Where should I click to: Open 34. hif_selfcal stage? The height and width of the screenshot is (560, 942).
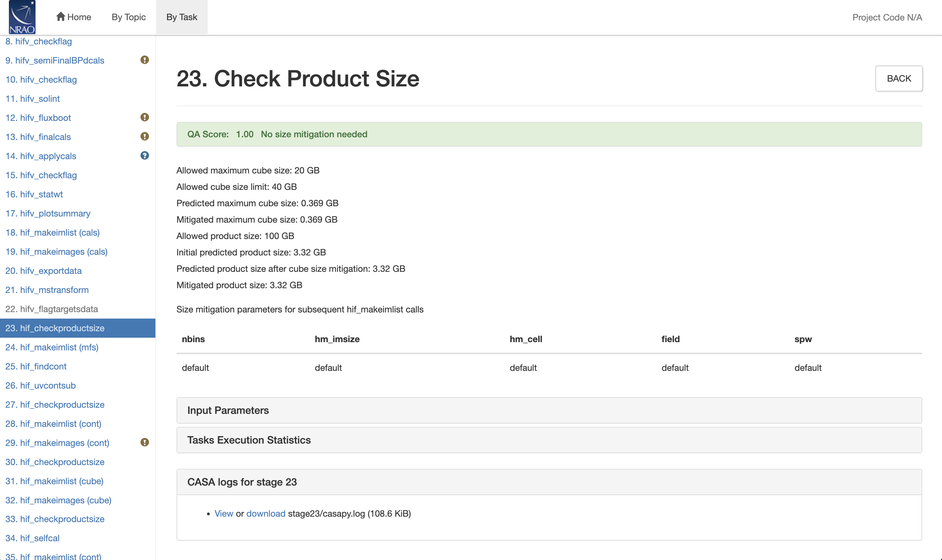(32, 538)
